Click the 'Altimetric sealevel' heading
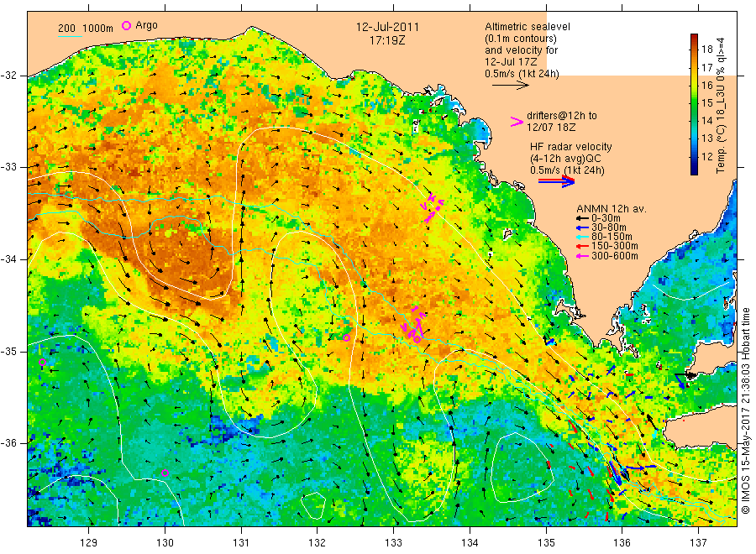This screenshot has height=554, width=756. click(x=527, y=27)
